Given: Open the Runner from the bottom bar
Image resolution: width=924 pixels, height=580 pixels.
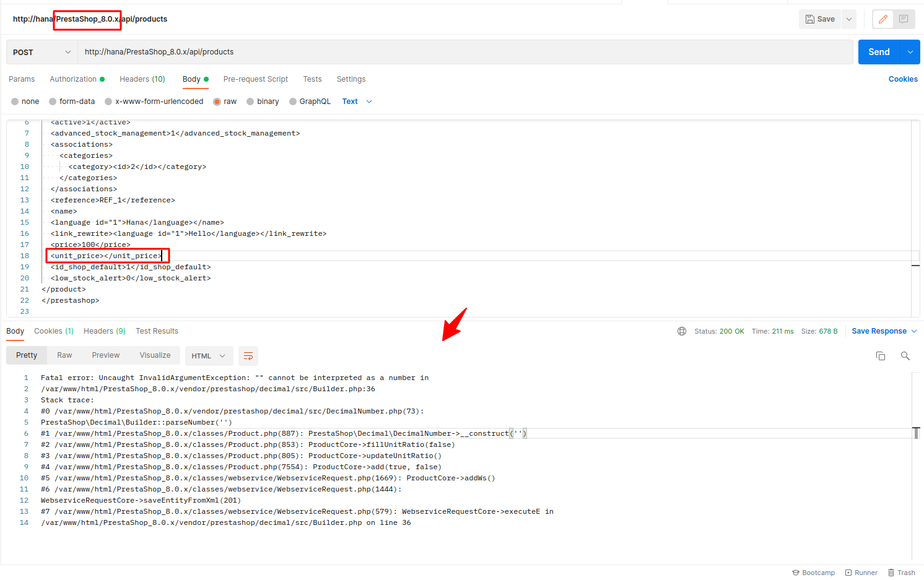Looking at the screenshot, I should coord(861,573).
